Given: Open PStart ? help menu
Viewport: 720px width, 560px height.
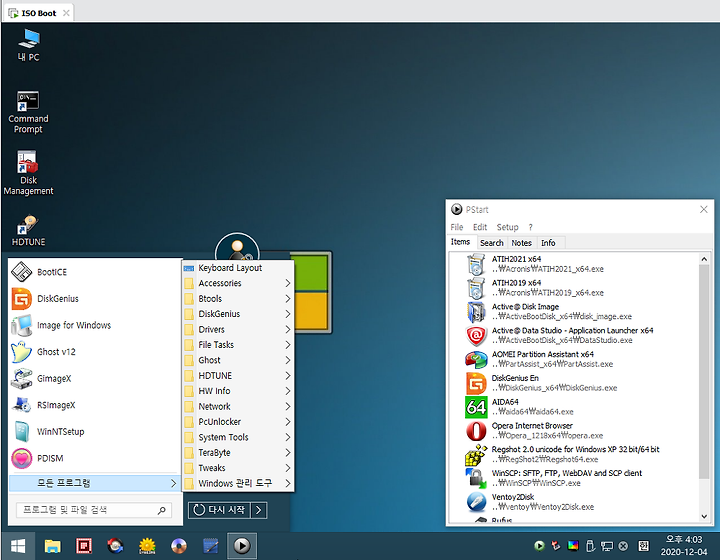Looking at the screenshot, I should 530,227.
